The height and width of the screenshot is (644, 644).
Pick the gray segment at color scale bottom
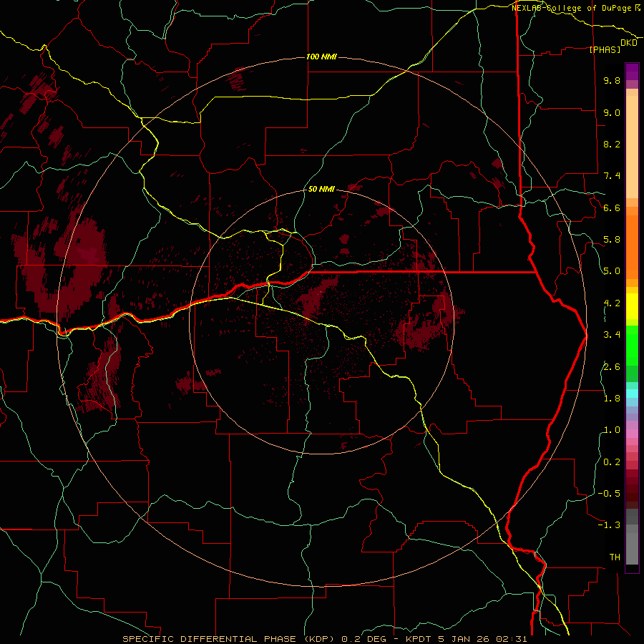point(632,545)
